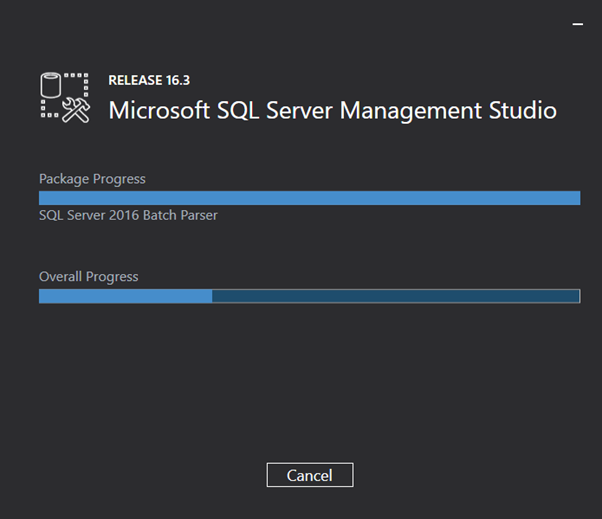This screenshot has width=602, height=519.
Task: Click the SQL Server Management Studio logo icon
Action: click(65, 98)
